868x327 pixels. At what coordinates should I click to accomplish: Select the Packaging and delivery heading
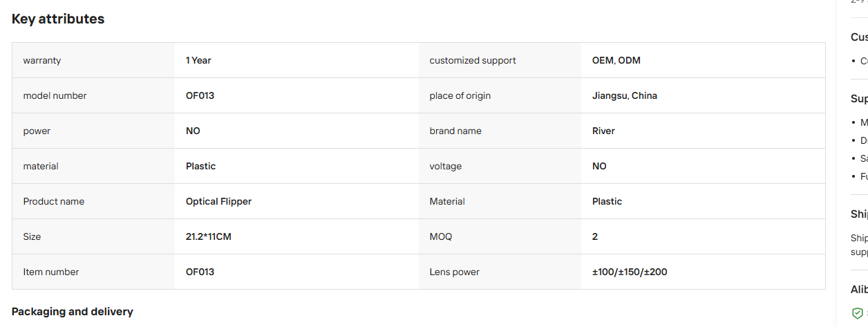[x=73, y=312]
